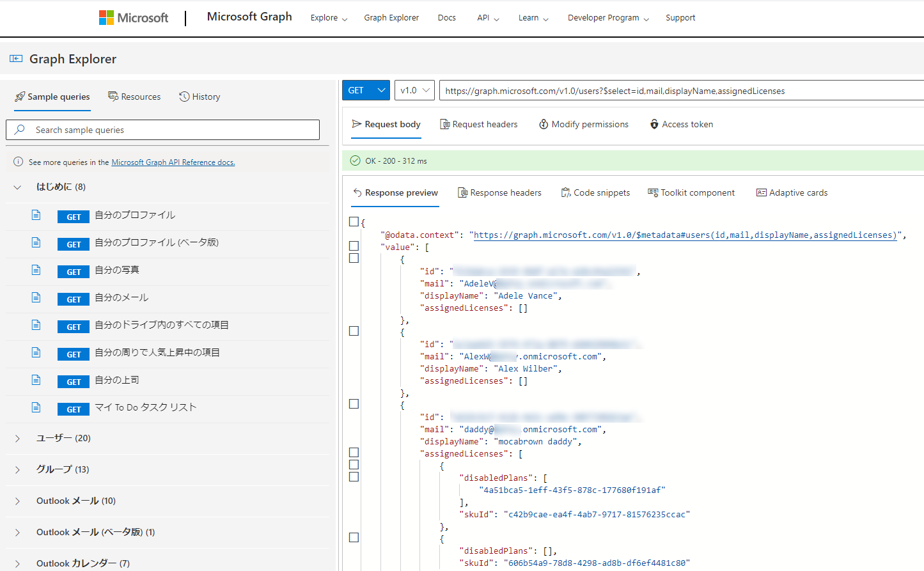Click the info icon beside See more queries
The height and width of the screenshot is (571, 924).
(19, 162)
